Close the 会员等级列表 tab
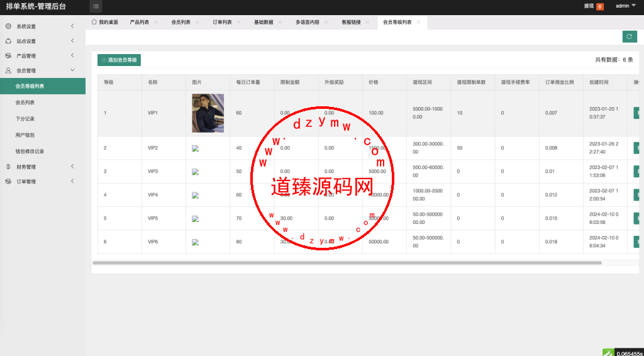 tap(418, 22)
